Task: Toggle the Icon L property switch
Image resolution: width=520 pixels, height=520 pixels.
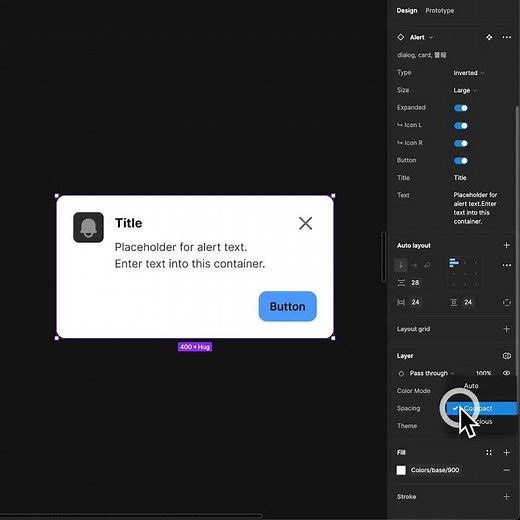Action: (x=461, y=126)
